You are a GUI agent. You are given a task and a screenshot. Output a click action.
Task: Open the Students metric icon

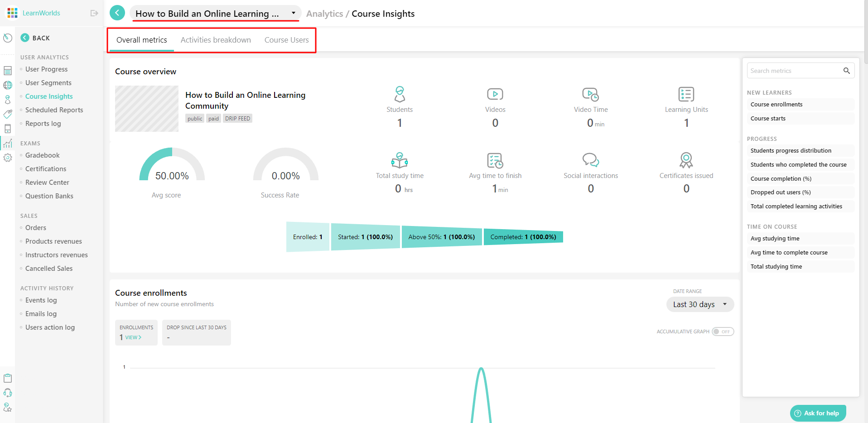399,94
